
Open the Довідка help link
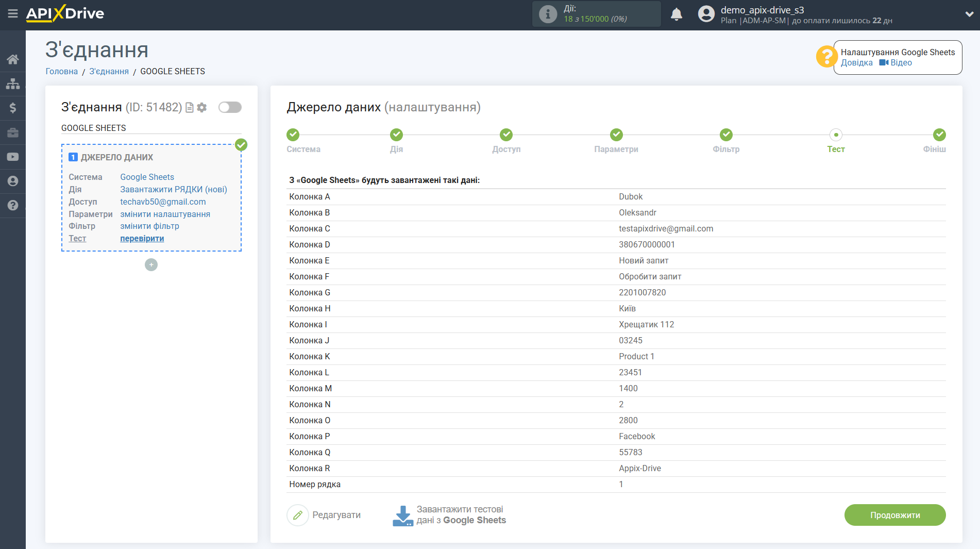point(856,62)
